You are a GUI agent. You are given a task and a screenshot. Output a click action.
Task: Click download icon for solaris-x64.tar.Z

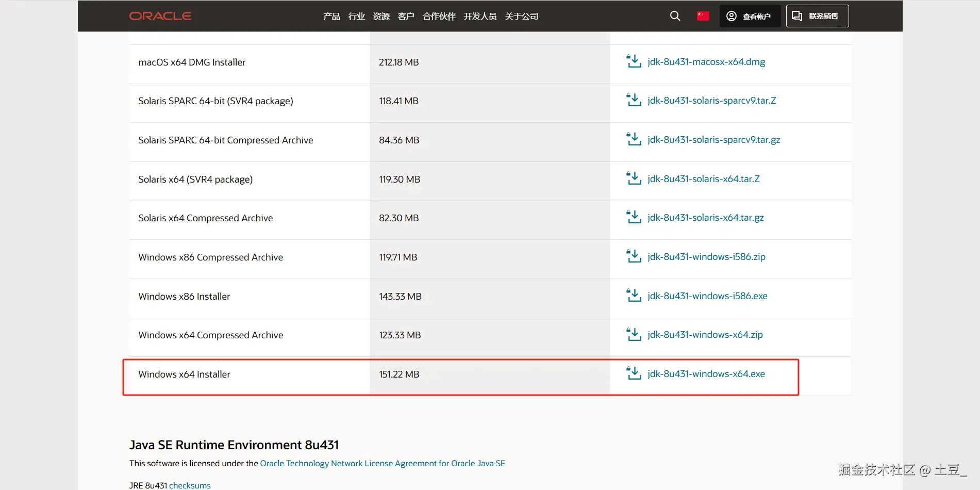[x=634, y=178]
